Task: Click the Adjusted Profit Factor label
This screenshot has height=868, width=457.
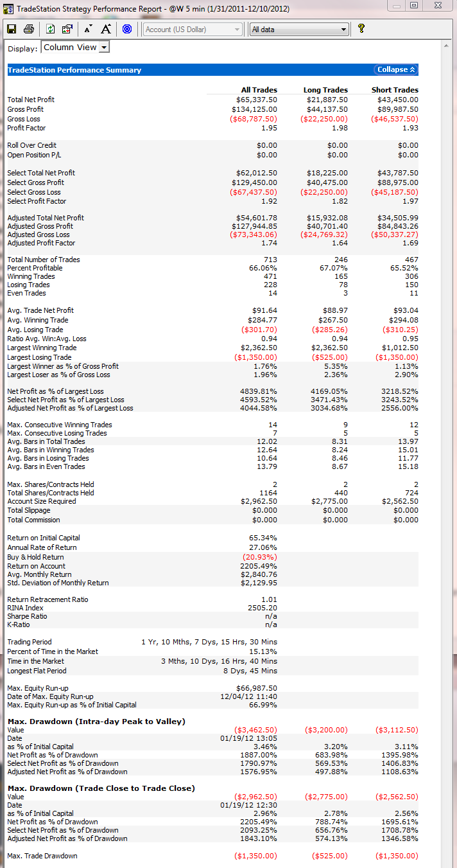Action: pyautogui.click(x=41, y=244)
